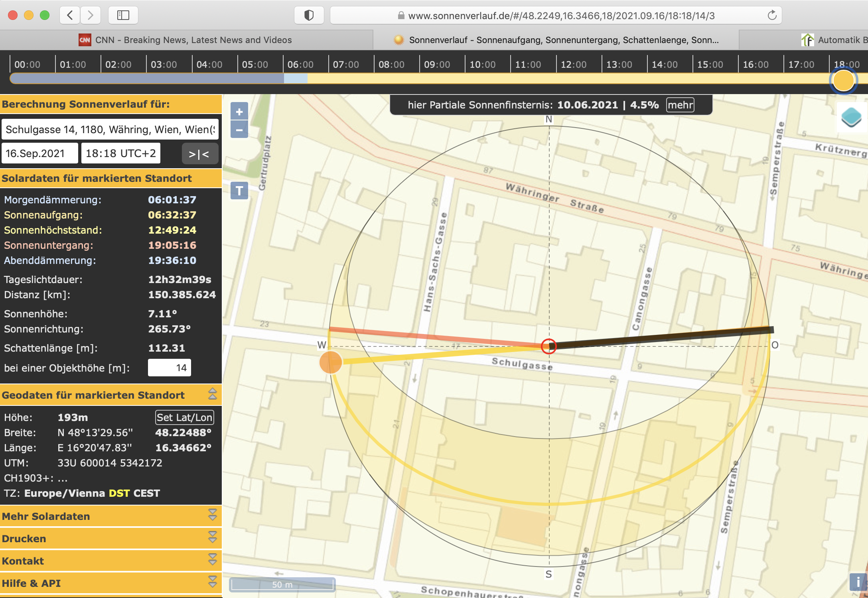This screenshot has width=868, height=598.
Task: Open the privacy shield report
Action: coord(309,16)
